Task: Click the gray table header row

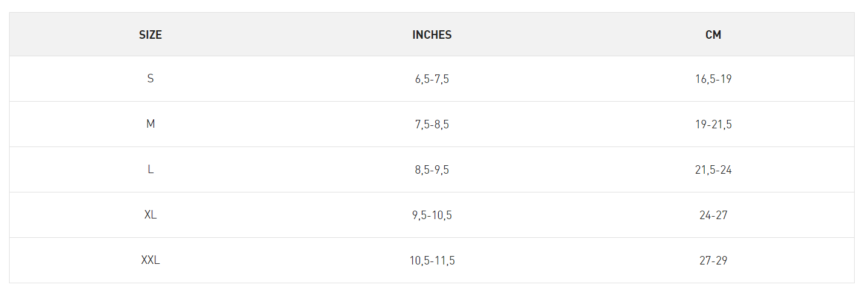Action: [290, 35]
